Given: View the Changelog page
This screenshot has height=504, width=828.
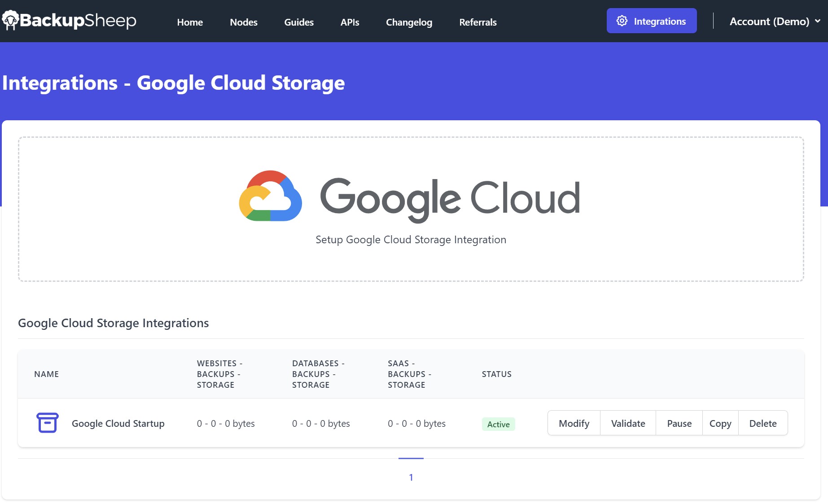Looking at the screenshot, I should [409, 22].
